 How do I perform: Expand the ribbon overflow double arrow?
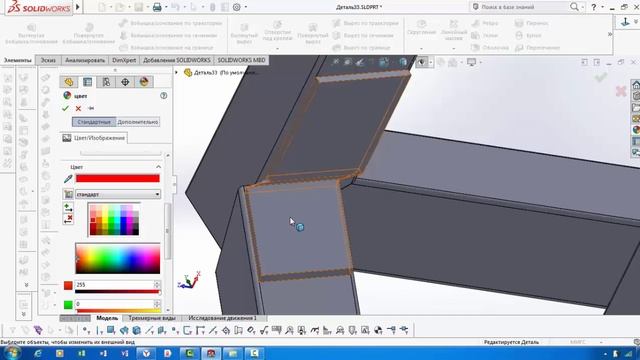610,35
